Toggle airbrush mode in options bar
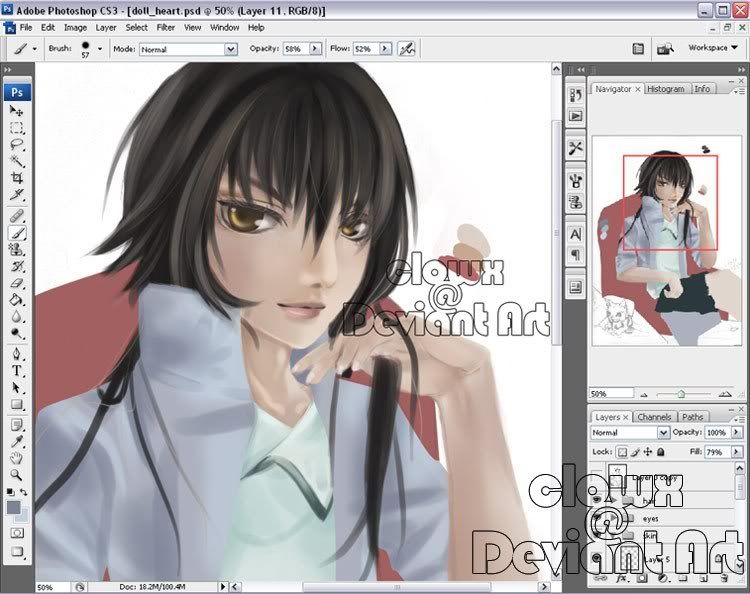Image resolution: width=750 pixels, height=594 pixels. click(407, 49)
